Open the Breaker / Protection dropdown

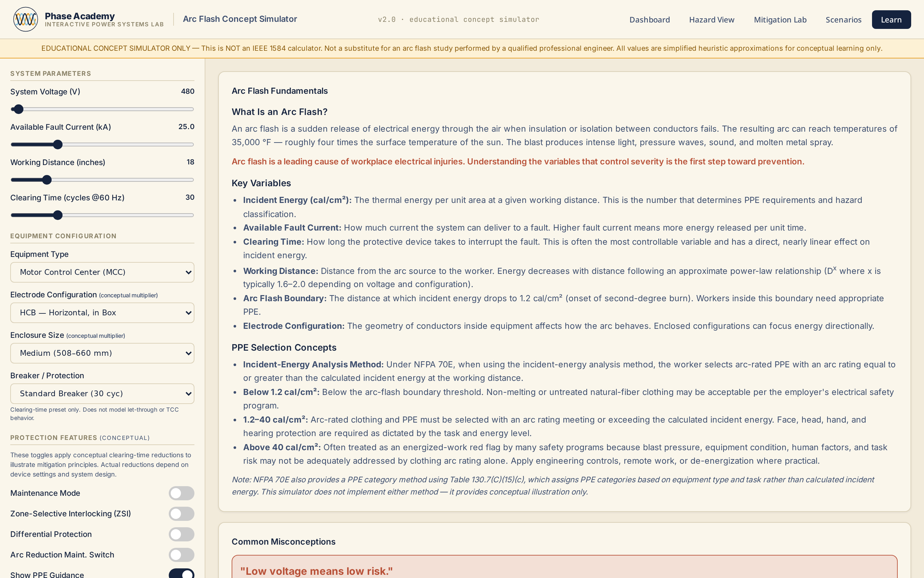tap(102, 394)
